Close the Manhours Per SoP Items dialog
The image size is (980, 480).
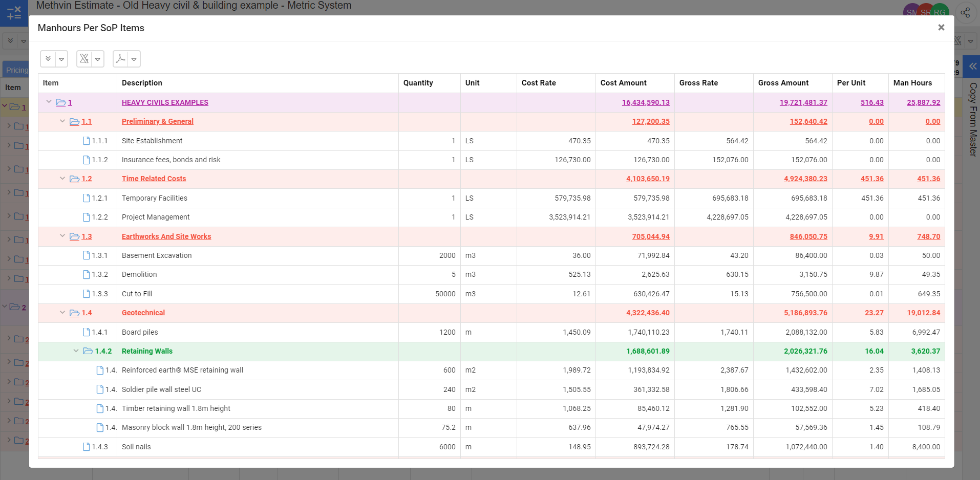coord(941,28)
